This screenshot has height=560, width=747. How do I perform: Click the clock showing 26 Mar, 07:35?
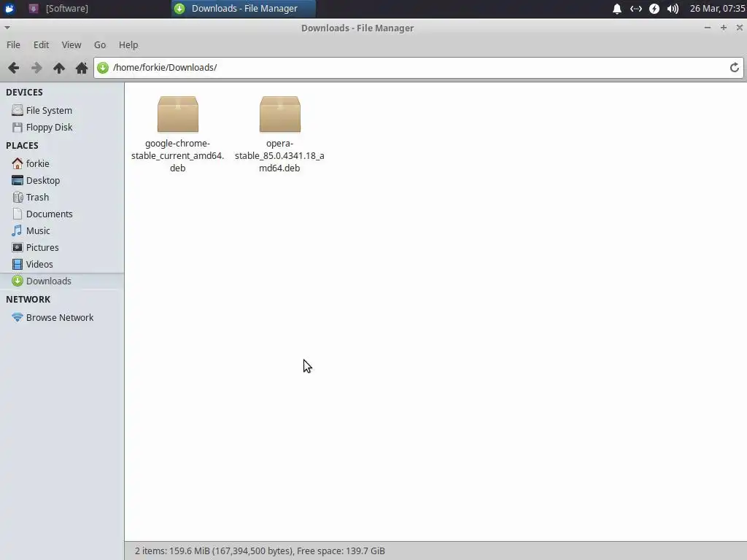click(717, 9)
